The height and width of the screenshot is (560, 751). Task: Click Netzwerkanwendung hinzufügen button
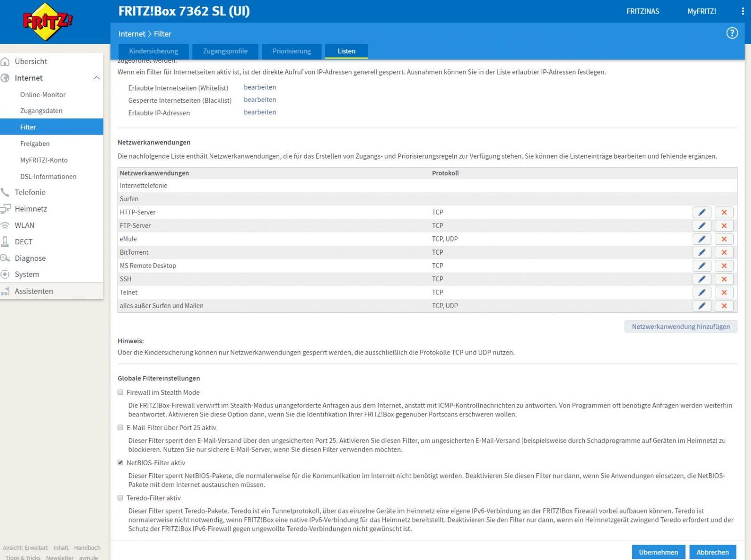[x=681, y=326]
